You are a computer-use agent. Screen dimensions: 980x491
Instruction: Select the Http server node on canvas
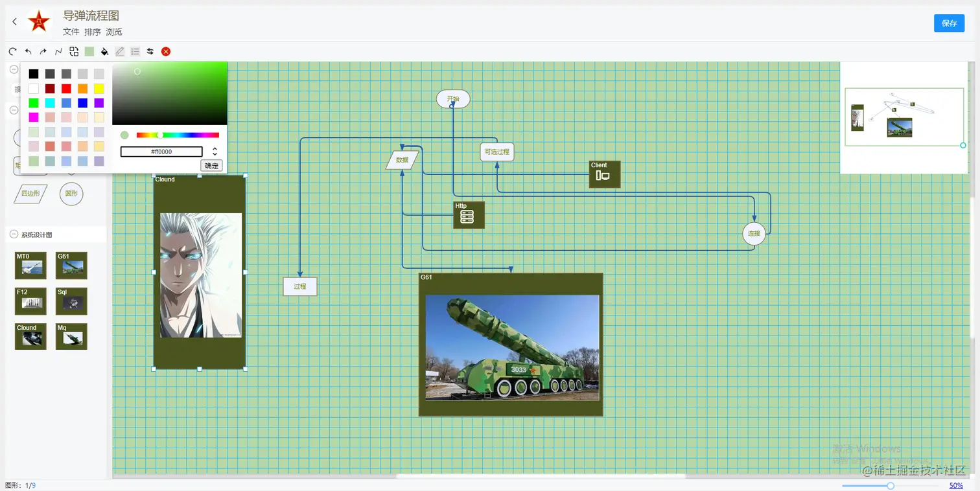coord(469,215)
